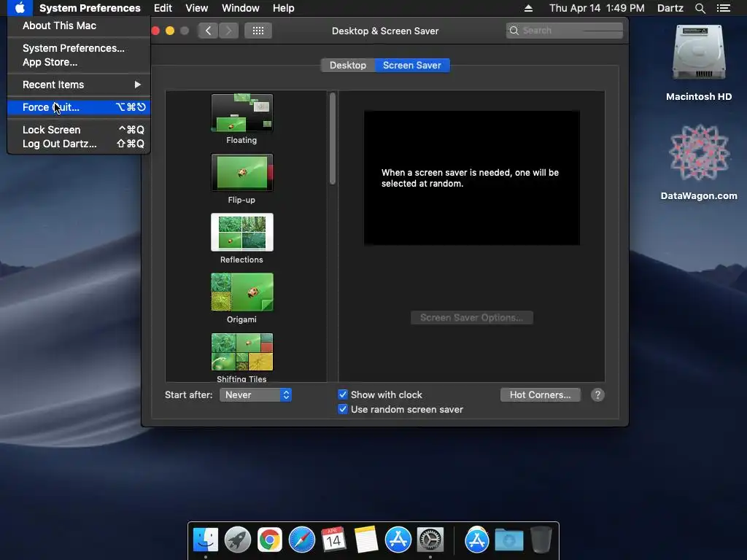The width and height of the screenshot is (747, 560).
Task: Click the Hot Corners... button
Action: (x=541, y=394)
